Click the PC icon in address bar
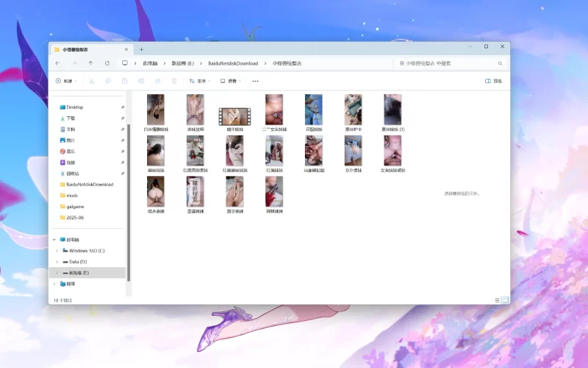Screen dimensions: 588x368 tap(125, 63)
